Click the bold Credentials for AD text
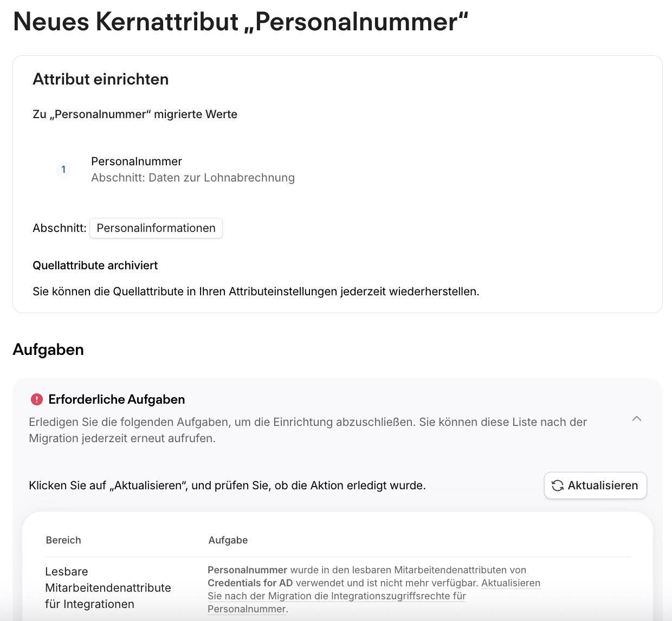Screen dimensions: 672x621 (x=250, y=583)
